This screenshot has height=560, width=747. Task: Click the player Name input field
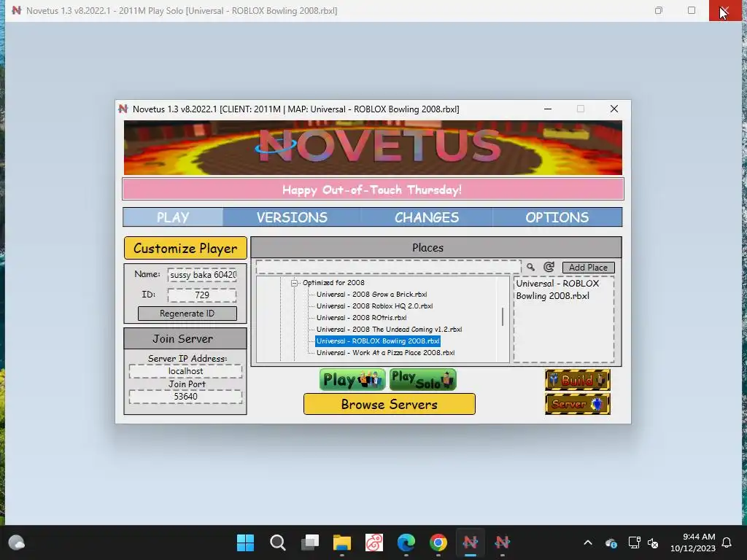(x=202, y=275)
